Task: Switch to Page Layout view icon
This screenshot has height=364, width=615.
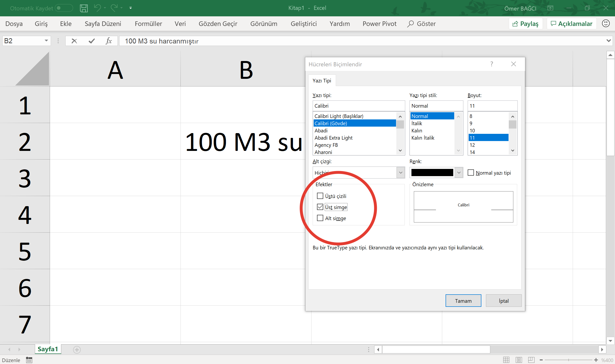Action: pos(519,360)
